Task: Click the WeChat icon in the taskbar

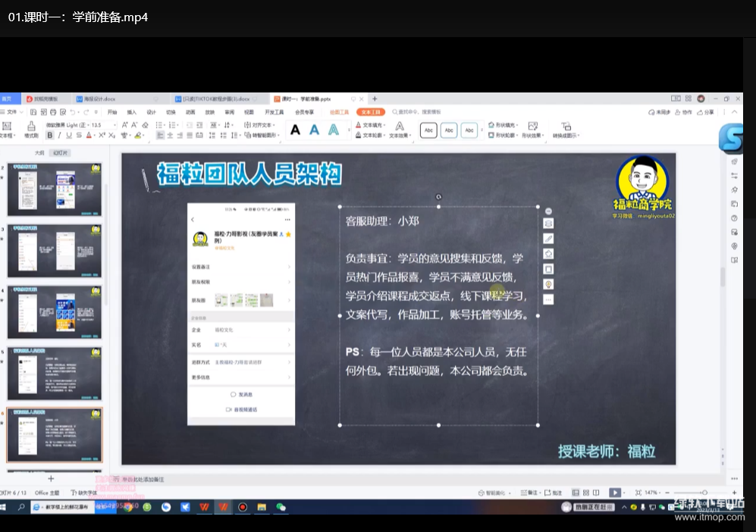Action: [x=281, y=507]
